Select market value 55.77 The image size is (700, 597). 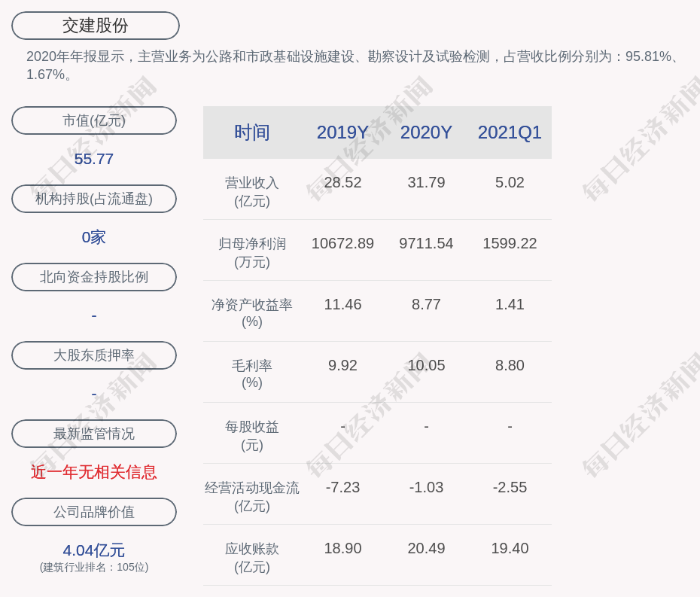pos(94,159)
